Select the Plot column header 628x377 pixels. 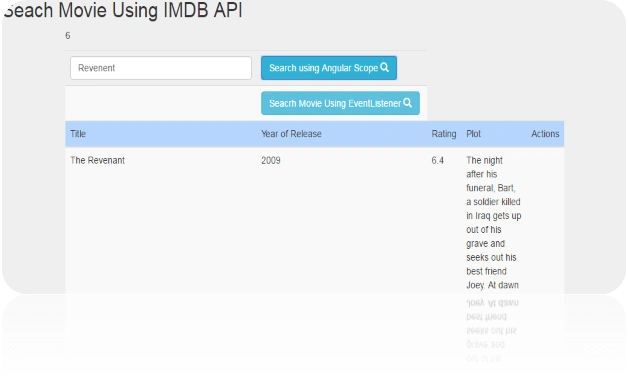point(473,134)
